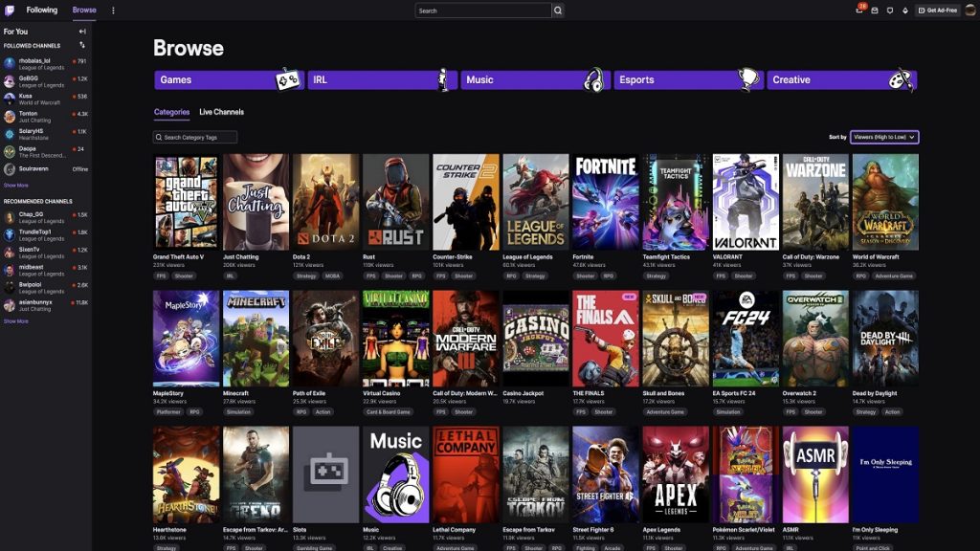This screenshot has width=980, height=551.
Task: Open your profile avatar menu
Action: pyautogui.click(x=969, y=10)
